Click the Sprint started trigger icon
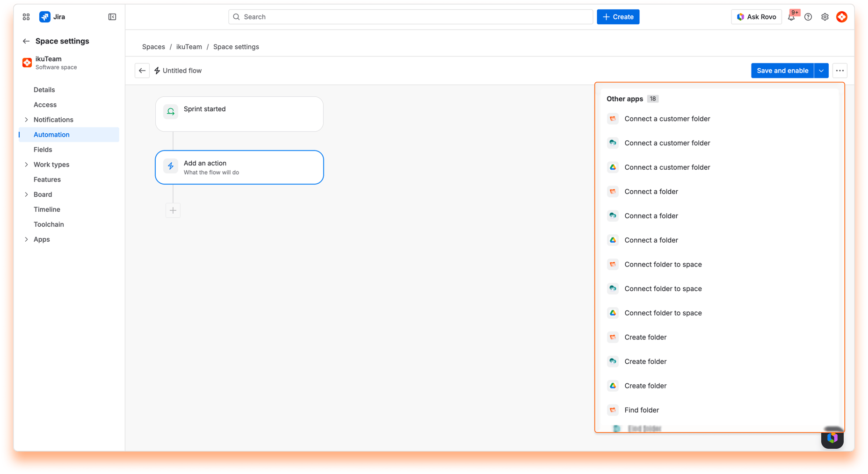Screen dimensions: 868x474 (x=171, y=112)
